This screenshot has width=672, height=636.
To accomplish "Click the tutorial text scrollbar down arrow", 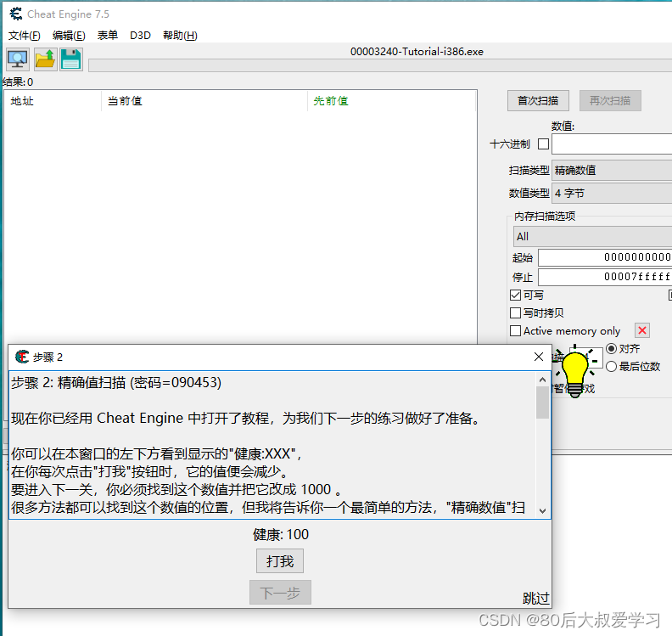I will 542,511.
